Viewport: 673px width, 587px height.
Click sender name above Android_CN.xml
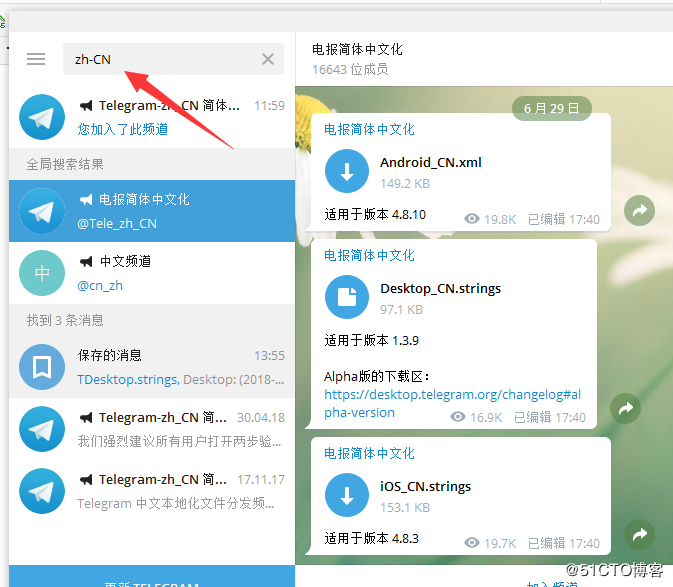369,129
